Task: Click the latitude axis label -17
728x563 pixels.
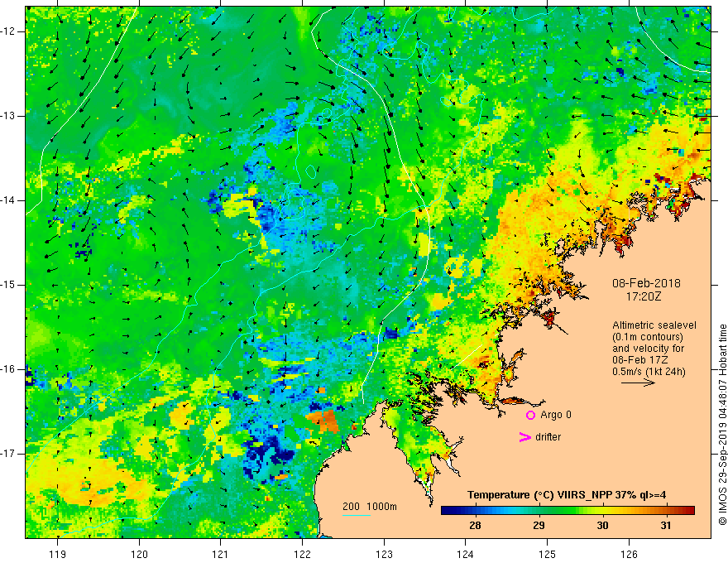Action: (8, 454)
